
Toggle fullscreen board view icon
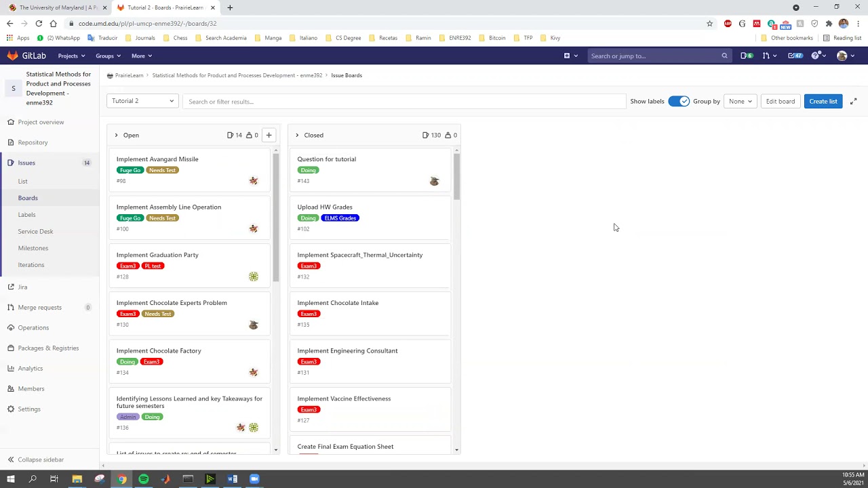[x=853, y=102]
